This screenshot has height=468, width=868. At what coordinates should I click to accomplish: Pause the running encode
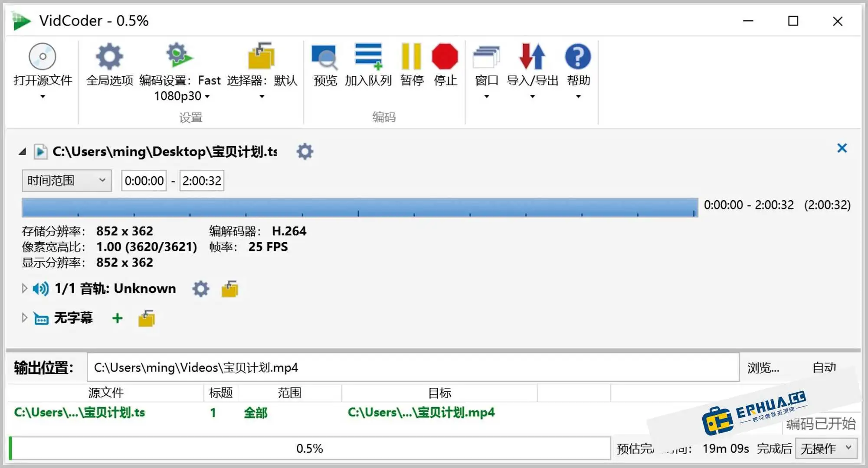411,65
